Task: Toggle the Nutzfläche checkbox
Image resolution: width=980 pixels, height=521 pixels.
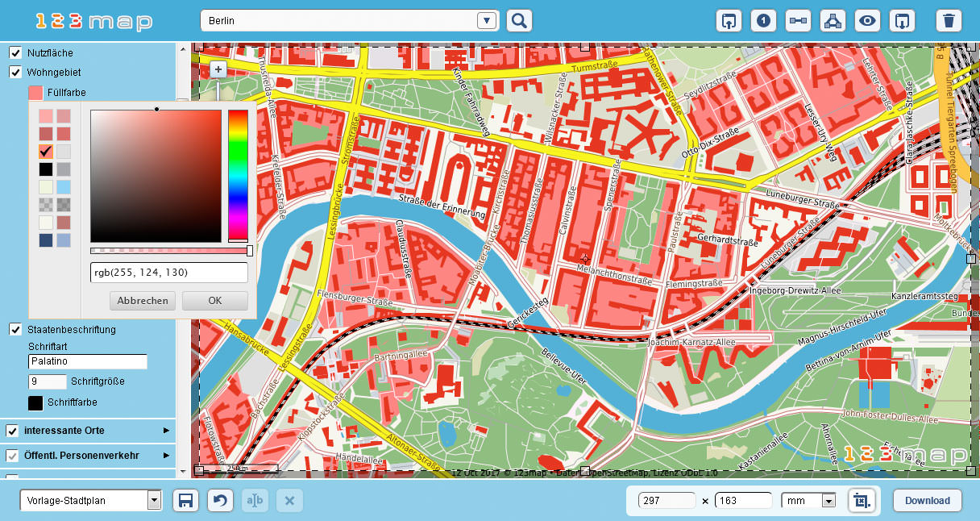Action: click(15, 52)
